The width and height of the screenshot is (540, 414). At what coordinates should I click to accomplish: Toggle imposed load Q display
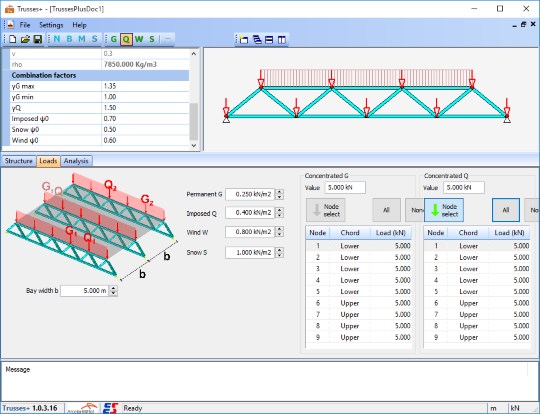[126, 39]
